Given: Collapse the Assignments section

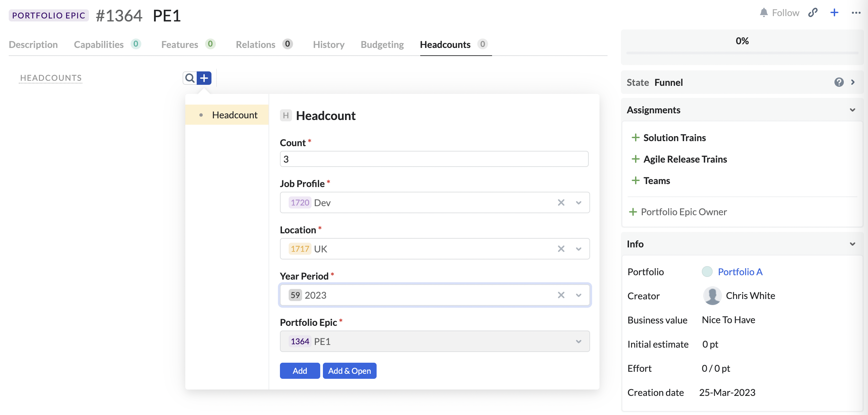Looking at the screenshot, I should click(x=853, y=110).
